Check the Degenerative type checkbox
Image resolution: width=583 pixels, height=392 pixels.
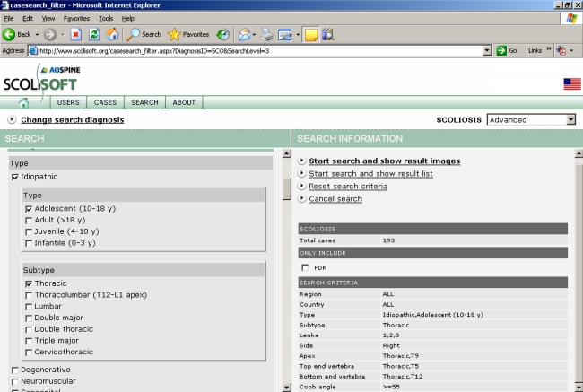pos(15,370)
